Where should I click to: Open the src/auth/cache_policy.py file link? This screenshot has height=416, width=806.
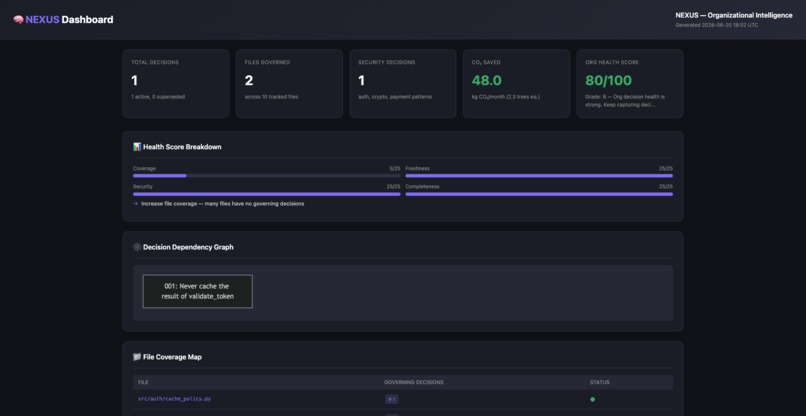[x=174, y=399]
